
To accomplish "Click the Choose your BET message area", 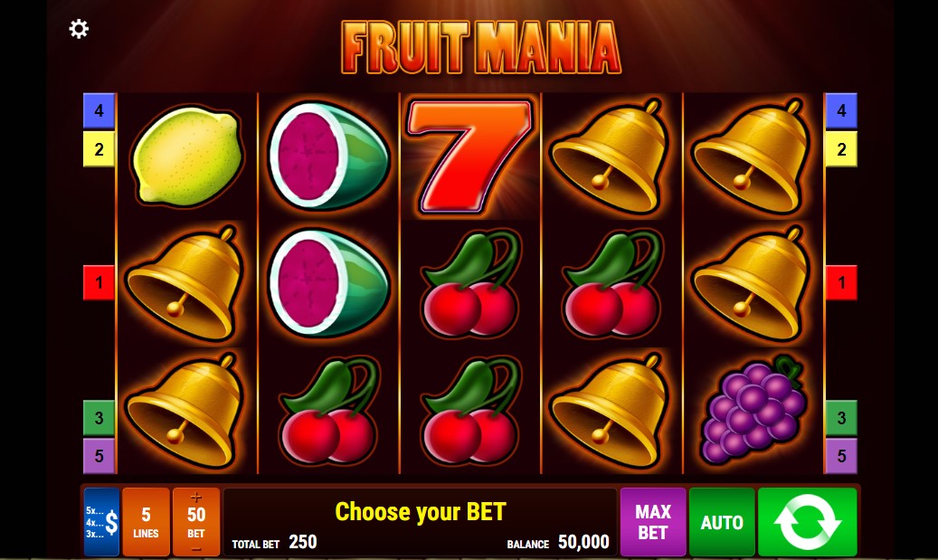I will [x=420, y=512].
